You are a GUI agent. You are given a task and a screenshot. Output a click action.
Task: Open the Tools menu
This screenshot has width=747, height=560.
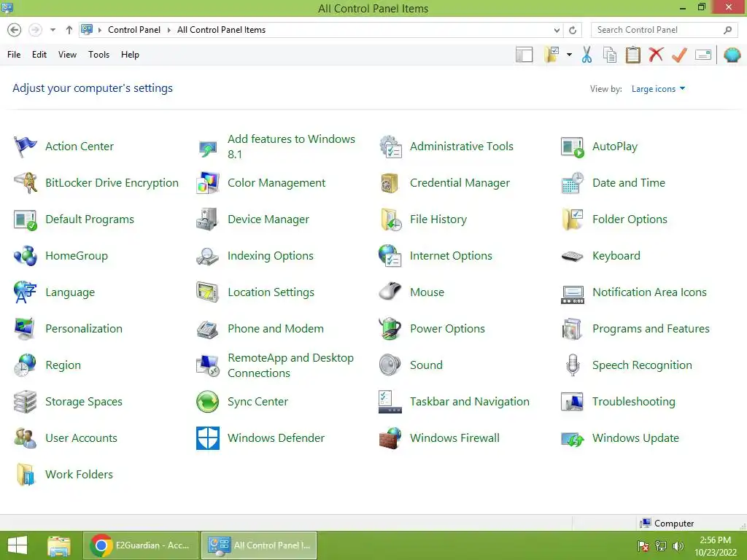click(x=98, y=55)
